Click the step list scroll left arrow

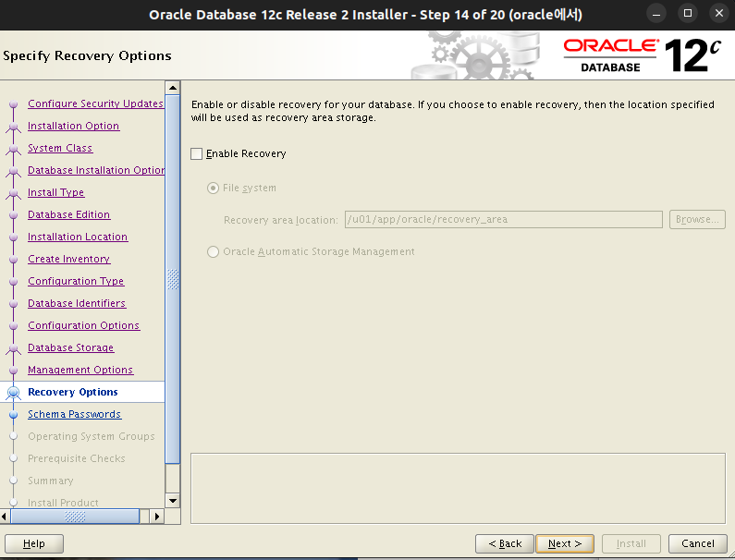pos(5,517)
